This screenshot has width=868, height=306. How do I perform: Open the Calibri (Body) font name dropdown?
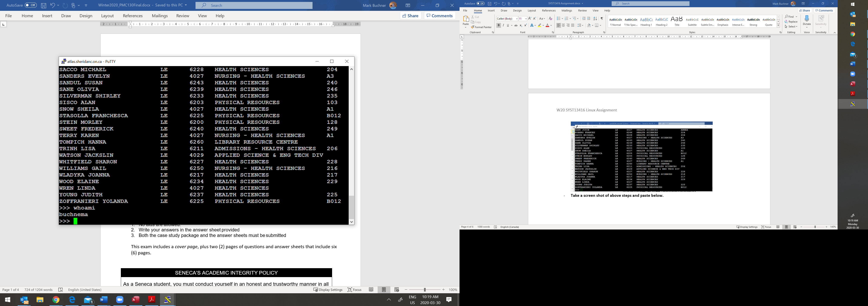pyautogui.click(x=517, y=18)
